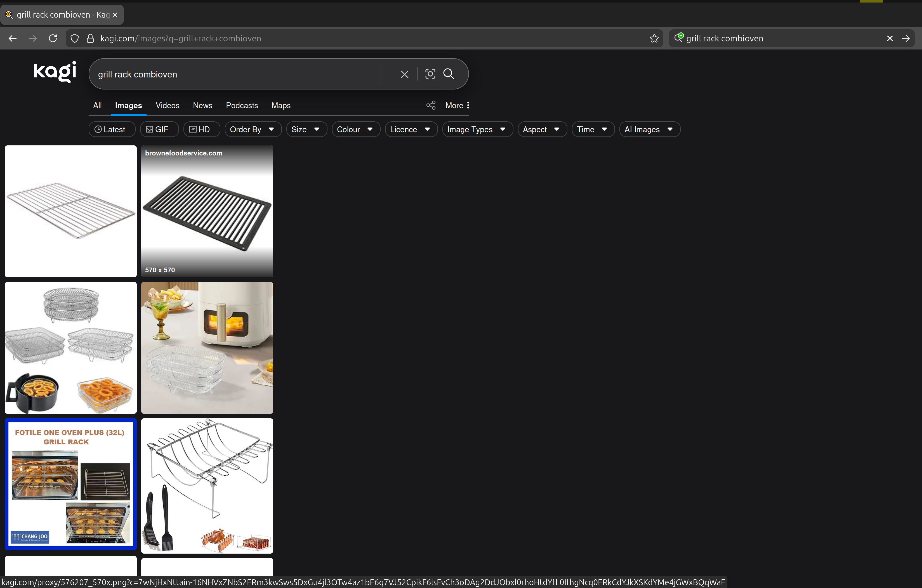Switch to the News results tab

[x=202, y=105]
